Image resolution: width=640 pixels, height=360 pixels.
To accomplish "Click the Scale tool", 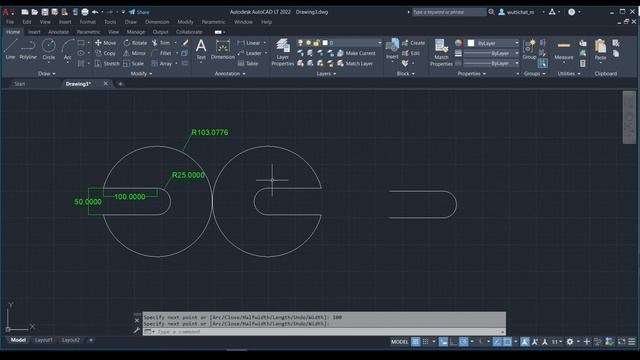I will (x=133, y=64).
